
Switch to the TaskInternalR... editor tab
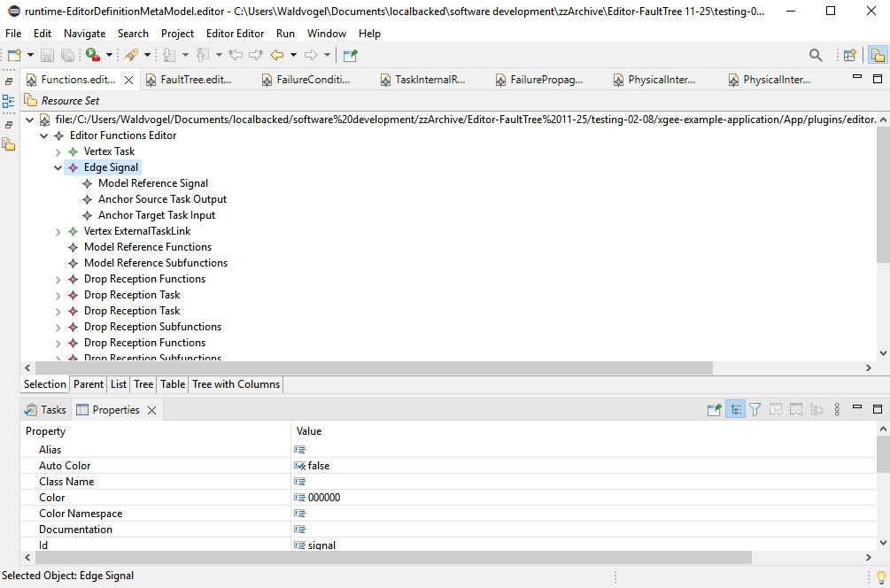(430, 80)
